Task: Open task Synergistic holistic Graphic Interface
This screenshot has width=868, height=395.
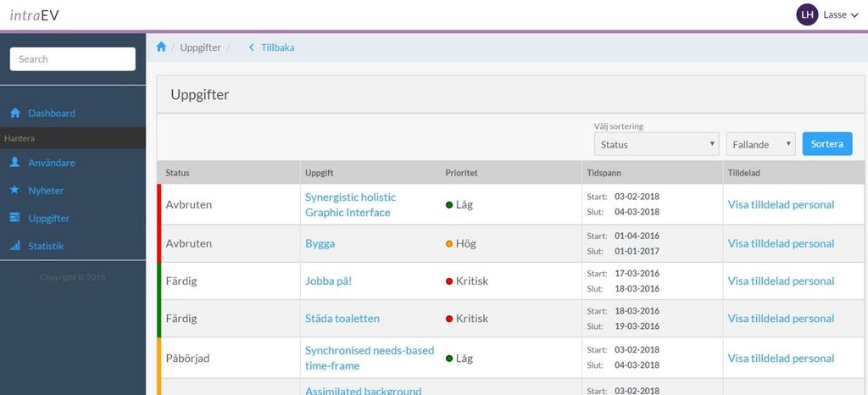Action: tap(350, 204)
